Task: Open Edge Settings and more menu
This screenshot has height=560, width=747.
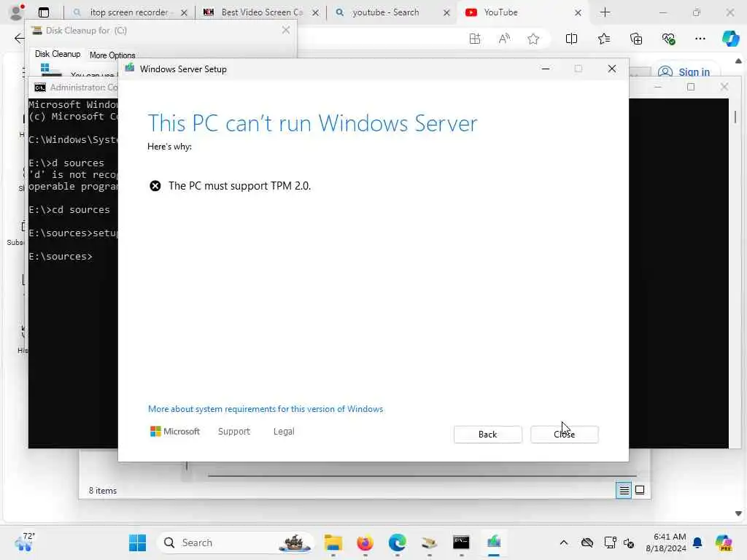Action: [700, 39]
